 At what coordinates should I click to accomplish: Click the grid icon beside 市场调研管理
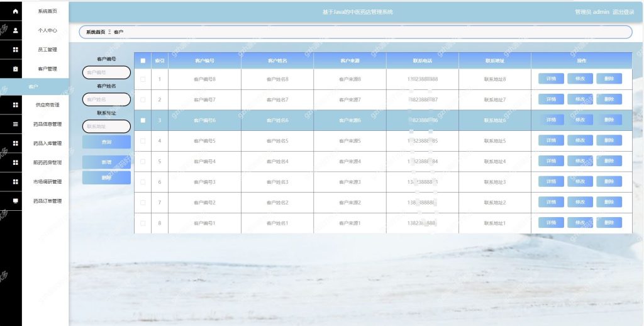pos(15,182)
